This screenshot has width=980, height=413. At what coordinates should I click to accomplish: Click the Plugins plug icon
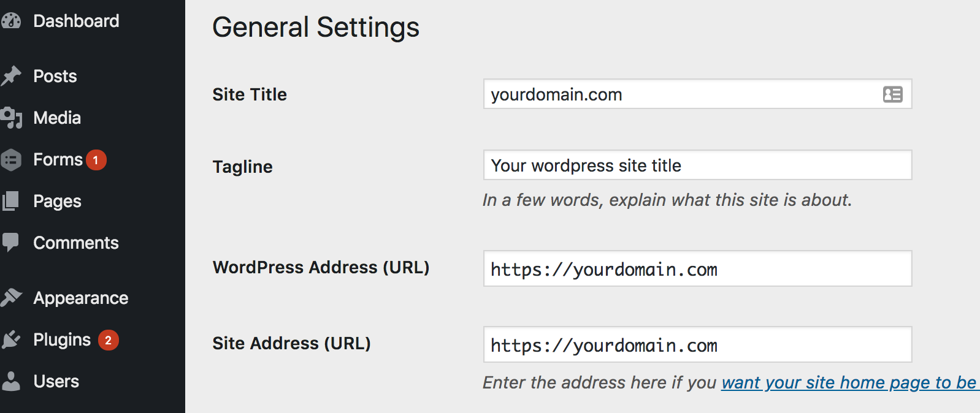pyautogui.click(x=10, y=339)
